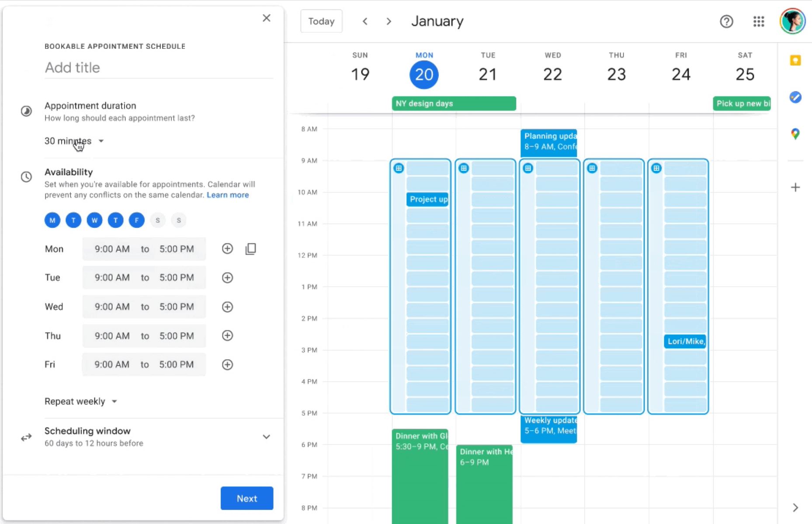
Task: Open the Google Keep side panel icon
Action: pyautogui.click(x=795, y=60)
